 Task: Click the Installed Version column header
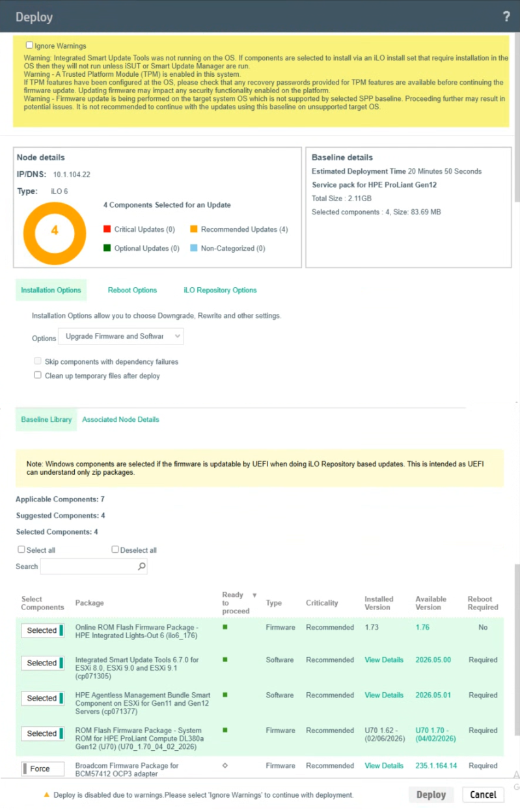point(379,603)
